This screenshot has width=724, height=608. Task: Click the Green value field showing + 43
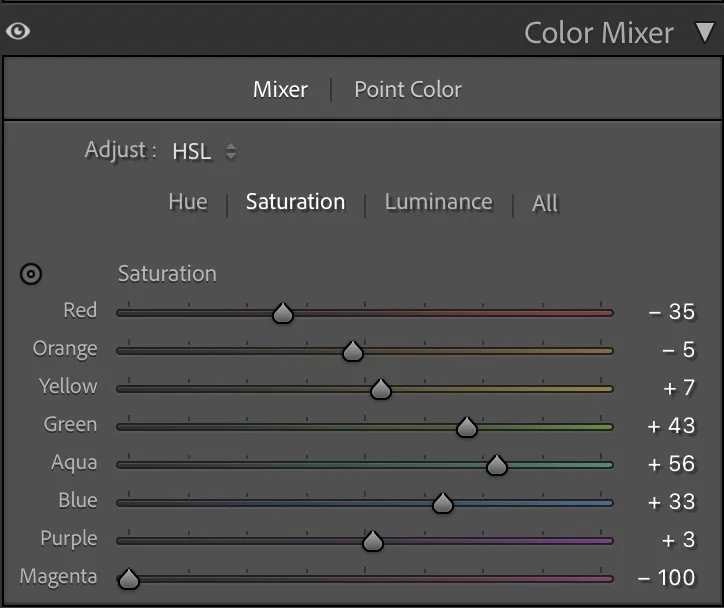[671, 426]
